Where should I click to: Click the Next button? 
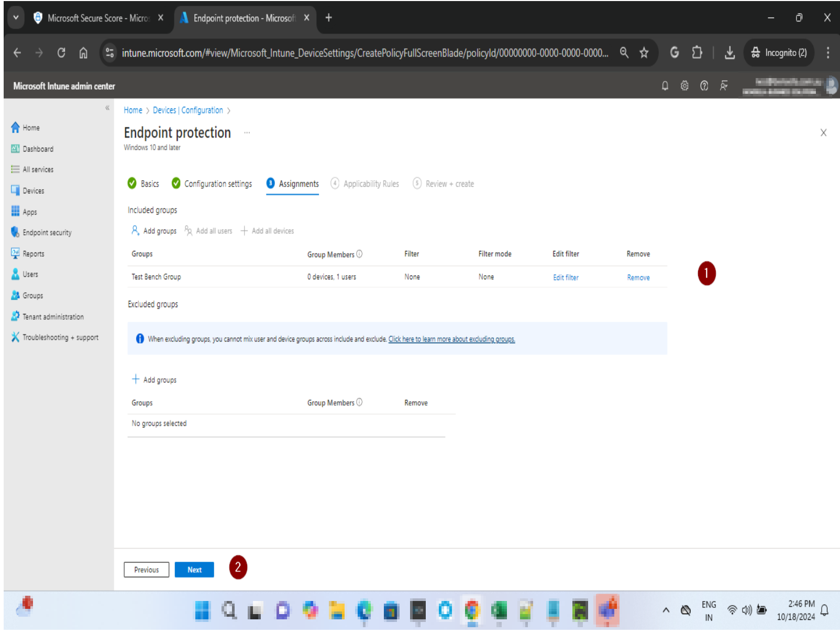[194, 570]
